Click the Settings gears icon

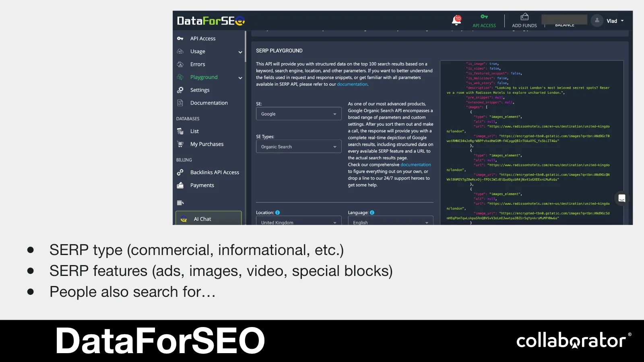[180, 90]
